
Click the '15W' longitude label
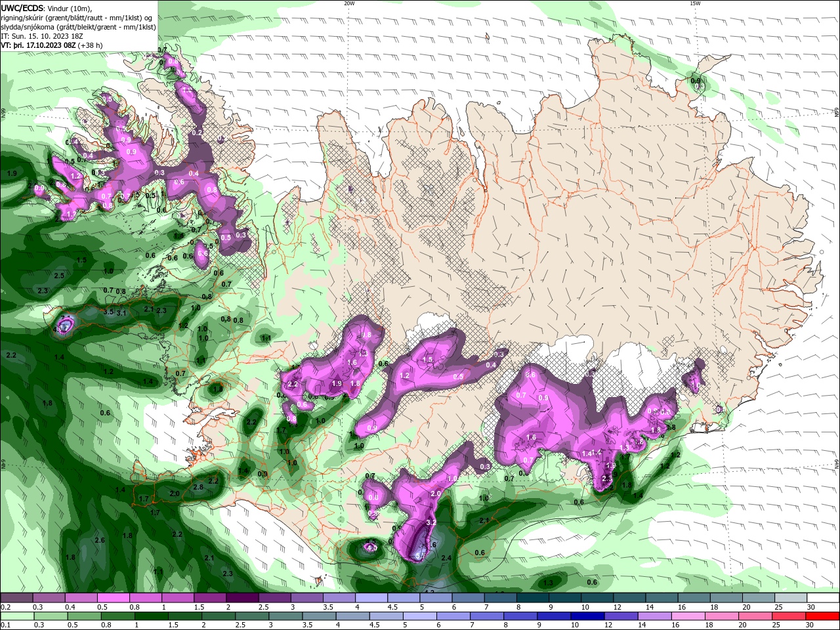click(x=695, y=3)
